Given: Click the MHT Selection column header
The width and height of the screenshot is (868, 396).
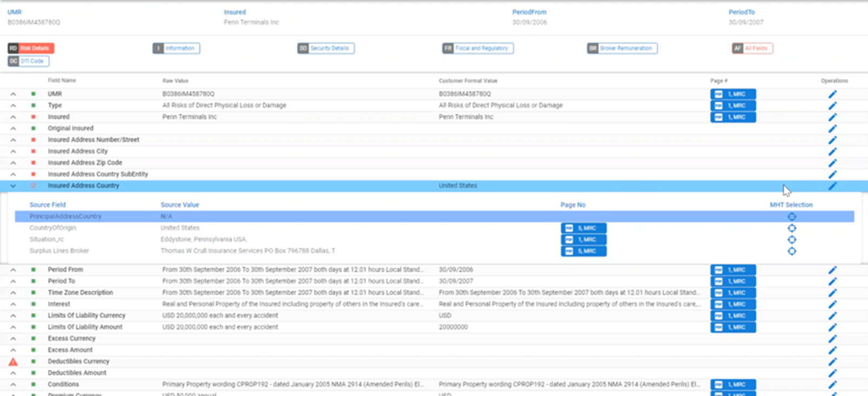Looking at the screenshot, I should [791, 205].
